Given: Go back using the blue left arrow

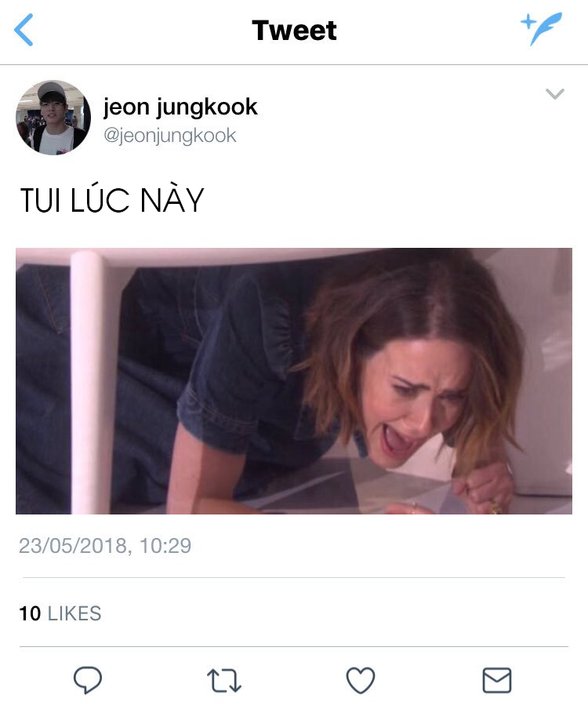Looking at the screenshot, I should point(24,30).
